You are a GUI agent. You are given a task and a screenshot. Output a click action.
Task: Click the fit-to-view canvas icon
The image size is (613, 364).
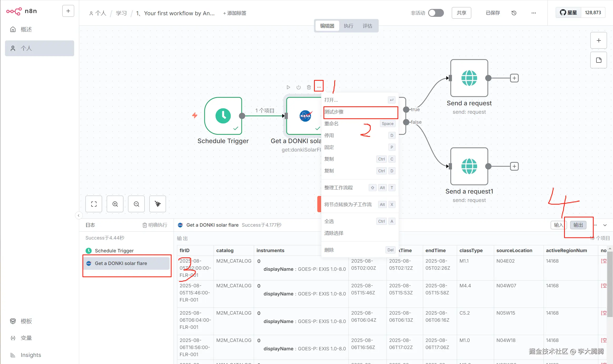point(94,204)
